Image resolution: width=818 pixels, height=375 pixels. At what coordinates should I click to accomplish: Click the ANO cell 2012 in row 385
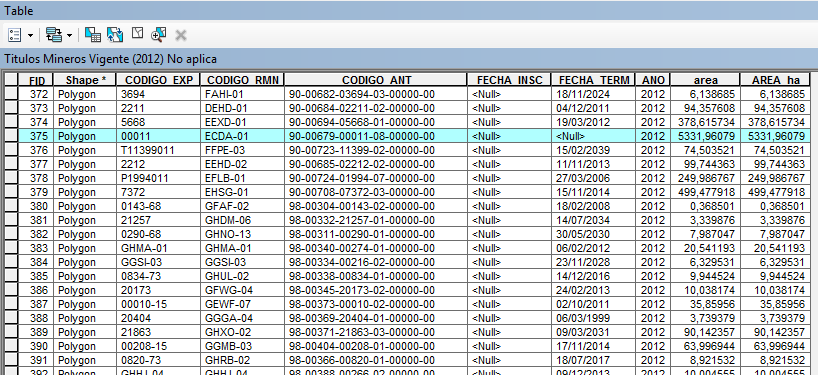pos(653,276)
